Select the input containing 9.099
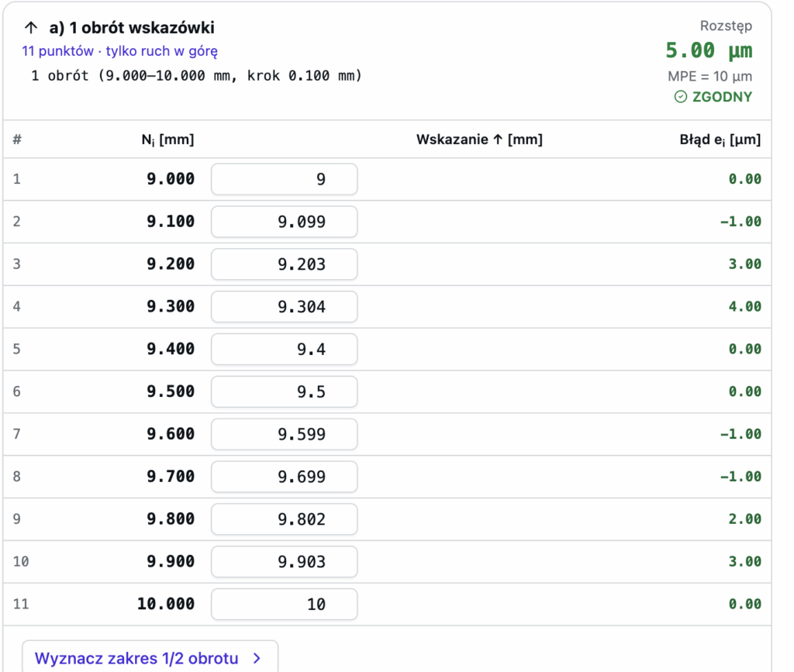The image size is (794, 672). (284, 222)
